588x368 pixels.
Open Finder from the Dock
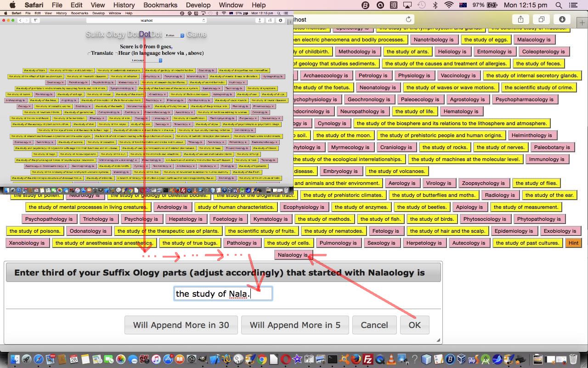(x=14, y=359)
